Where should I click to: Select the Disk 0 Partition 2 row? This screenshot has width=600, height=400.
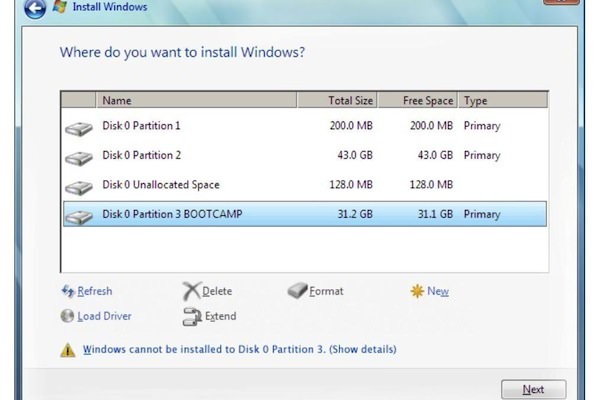[x=305, y=155]
